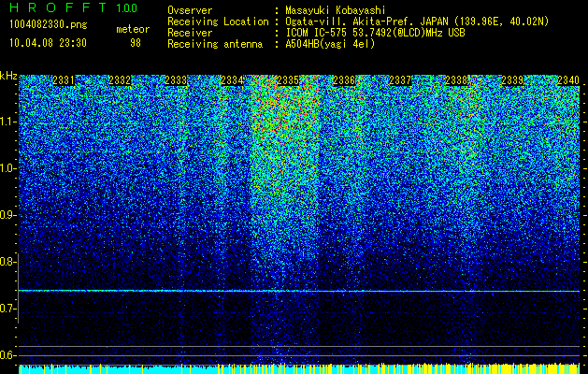Click the HROFFT 1.0.0 title text
The height and width of the screenshot is (374, 588).
(x=73, y=7)
